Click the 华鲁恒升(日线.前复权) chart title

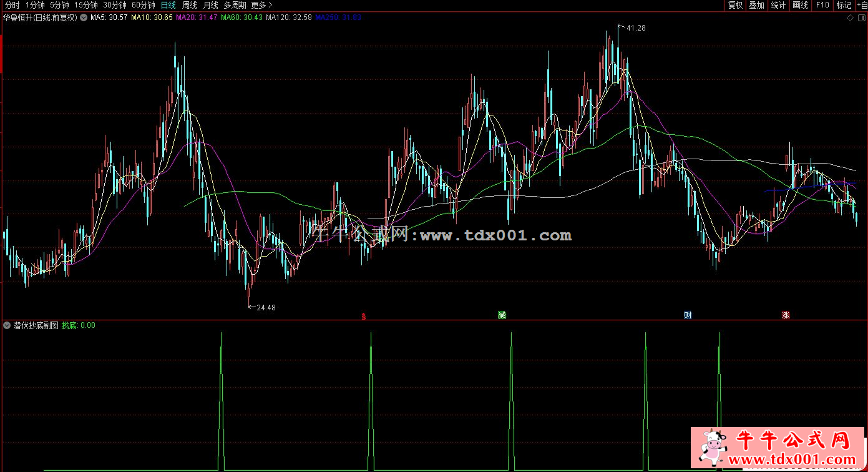pyautogui.click(x=40, y=17)
